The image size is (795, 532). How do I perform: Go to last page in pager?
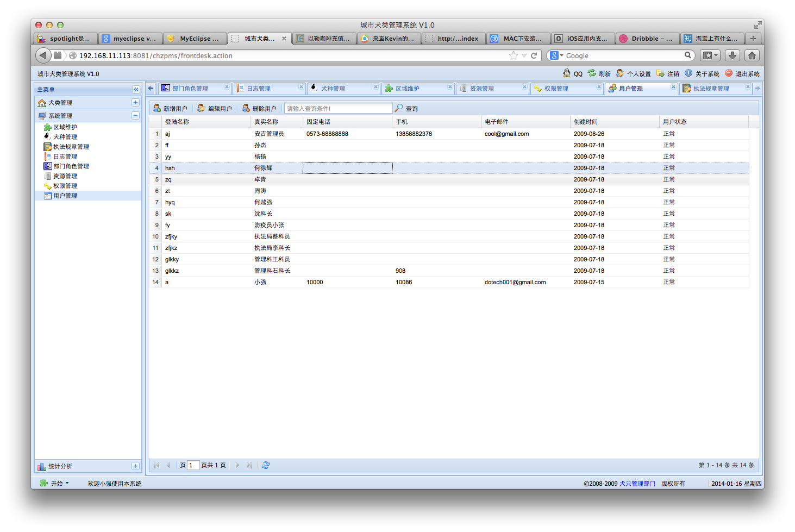pos(249,465)
